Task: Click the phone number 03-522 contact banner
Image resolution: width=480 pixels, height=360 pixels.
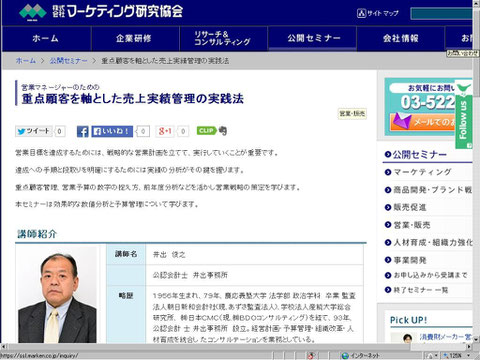Action: tap(428, 102)
